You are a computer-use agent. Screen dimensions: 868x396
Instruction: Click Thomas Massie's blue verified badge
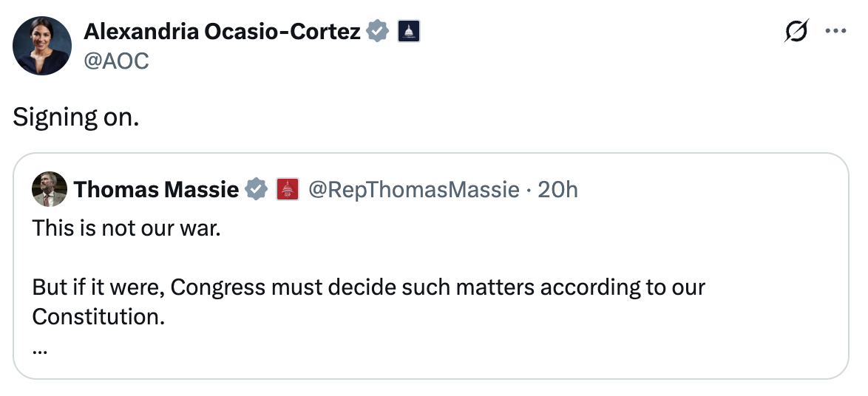pos(256,190)
